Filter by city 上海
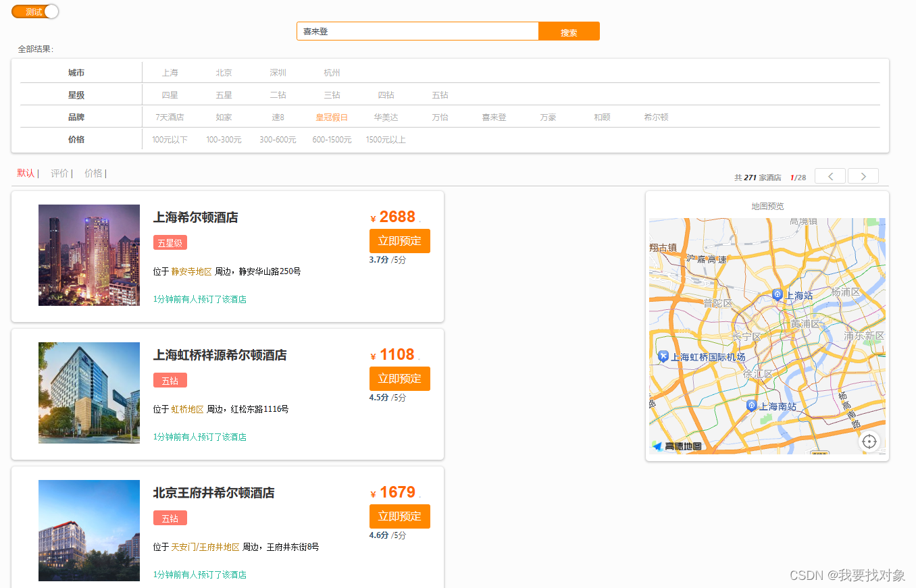This screenshot has width=916, height=588. click(x=170, y=73)
